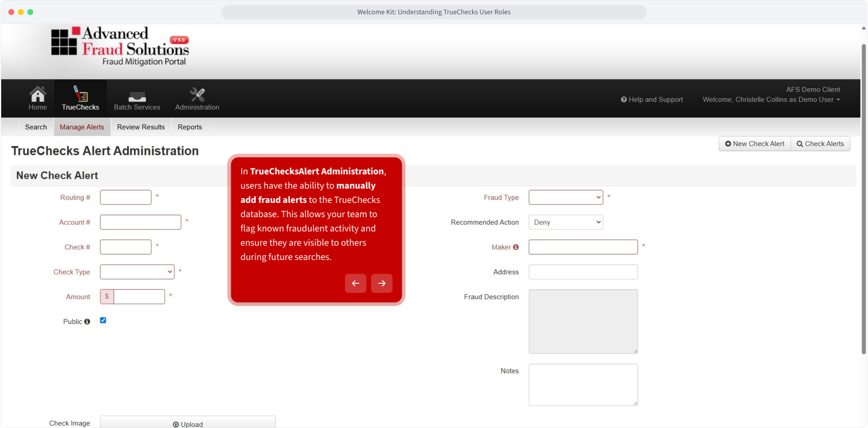The image size is (868, 428).
Task: Click the 'Fraud Type' label
Action: coord(501,197)
